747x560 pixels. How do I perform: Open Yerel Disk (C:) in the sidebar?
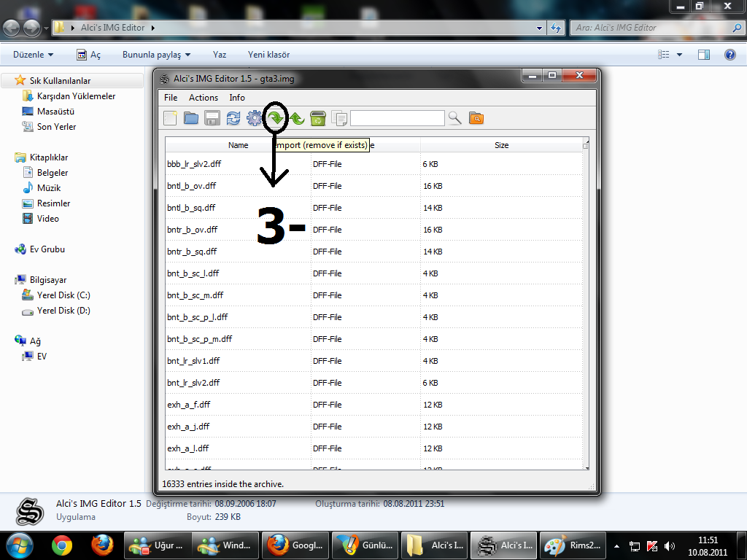63,295
